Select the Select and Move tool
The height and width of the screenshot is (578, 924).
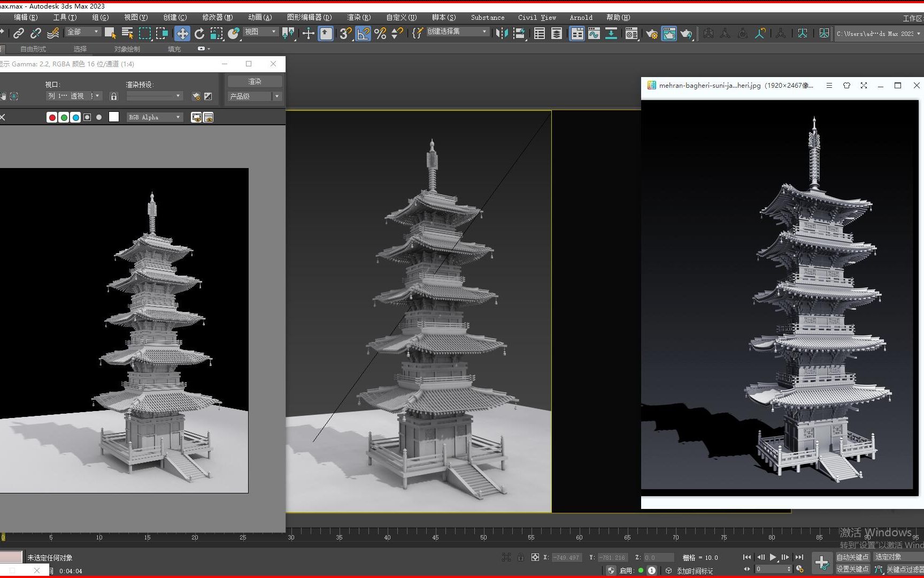182,33
